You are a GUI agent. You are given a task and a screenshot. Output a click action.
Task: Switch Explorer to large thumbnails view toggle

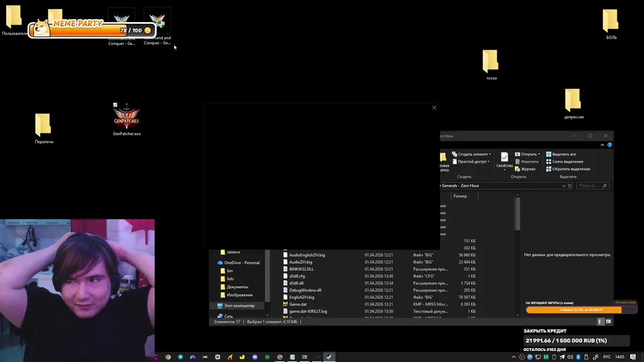[x=608, y=321]
